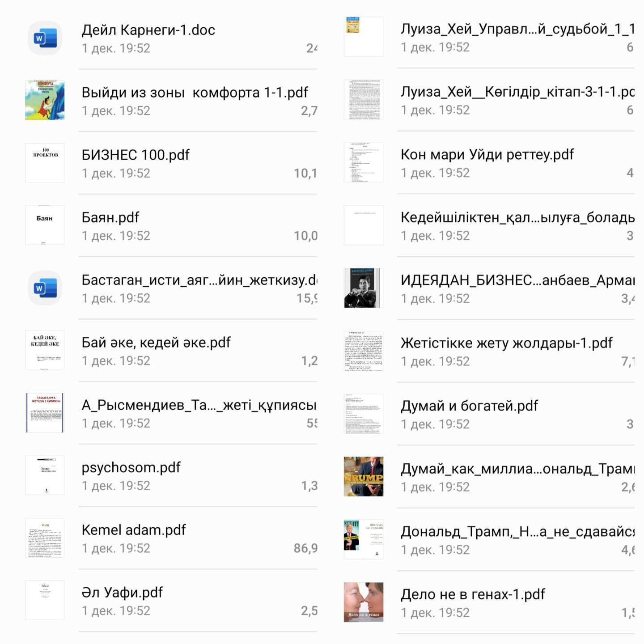644x644 pixels.
Task: Select file name Дело не в генах-1.pdf
Action: pyautogui.click(x=473, y=595)
